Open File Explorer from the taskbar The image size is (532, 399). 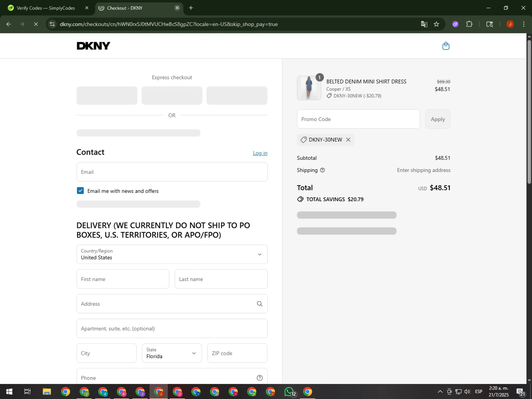click(x=47, y=392)
